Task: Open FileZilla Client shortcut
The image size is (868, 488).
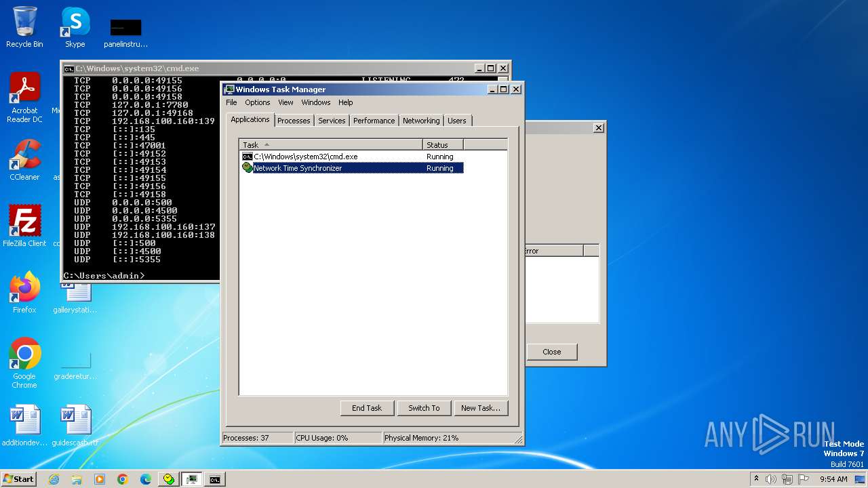Action: (24, 226)
